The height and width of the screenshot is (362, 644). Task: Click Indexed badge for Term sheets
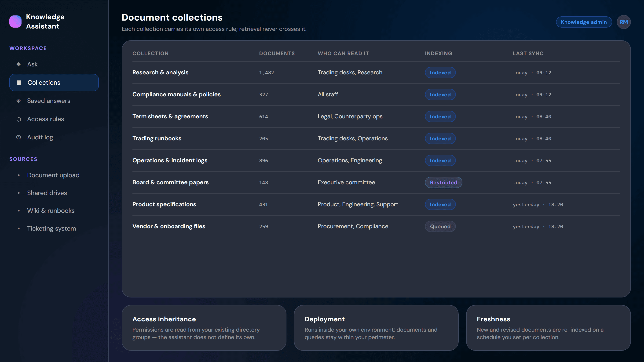(440, 116)
